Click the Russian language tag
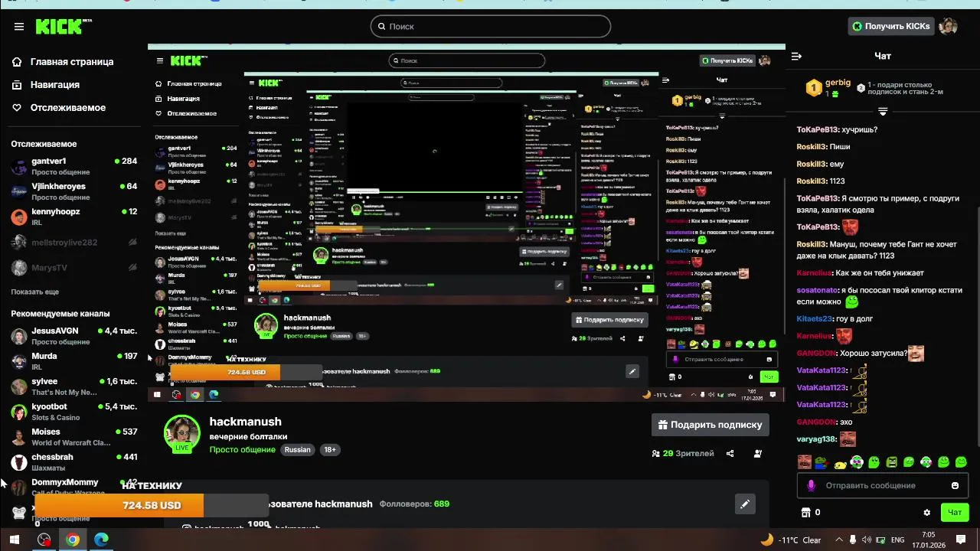Image resolution: width=980 pixels, height=551 pixels. coord(298,450)
